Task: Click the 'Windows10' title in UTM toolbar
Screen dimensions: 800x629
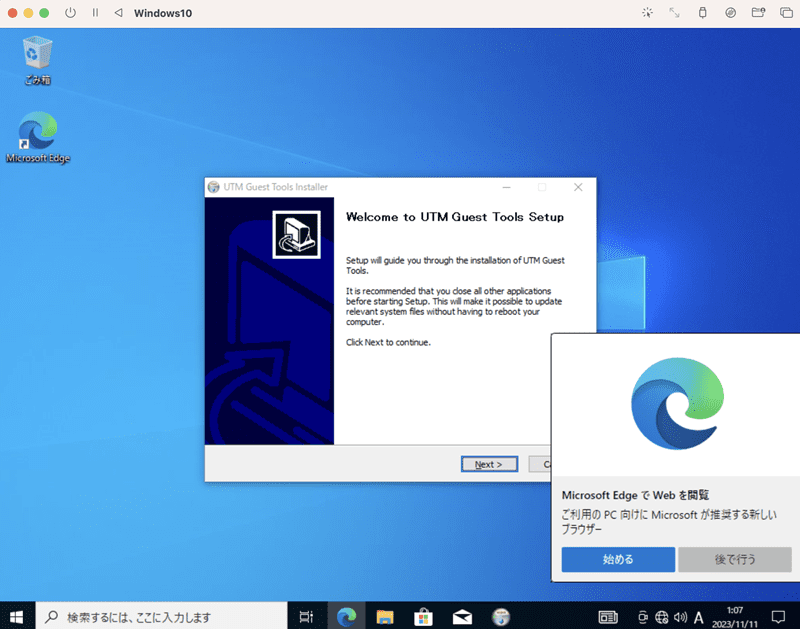Action: click(163, 13)
